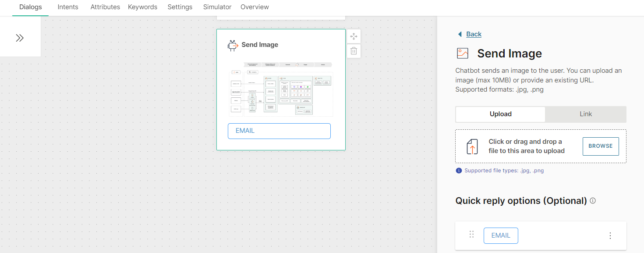644x253 pixels.
Task: Open the three-dot menu for EMAIL reply
Action: (x=610, y=235)
